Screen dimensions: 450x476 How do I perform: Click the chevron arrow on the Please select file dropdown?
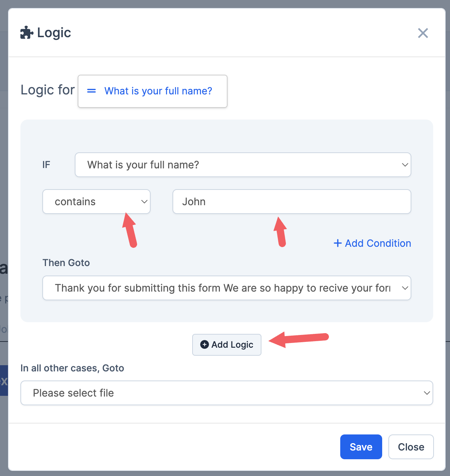(427, 393)
